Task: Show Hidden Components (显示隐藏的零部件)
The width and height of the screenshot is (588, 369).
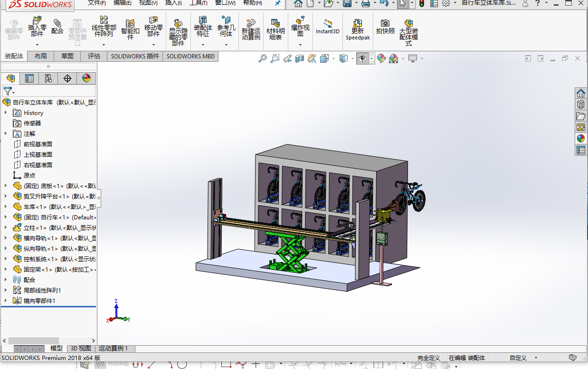Action: (178, 32)
